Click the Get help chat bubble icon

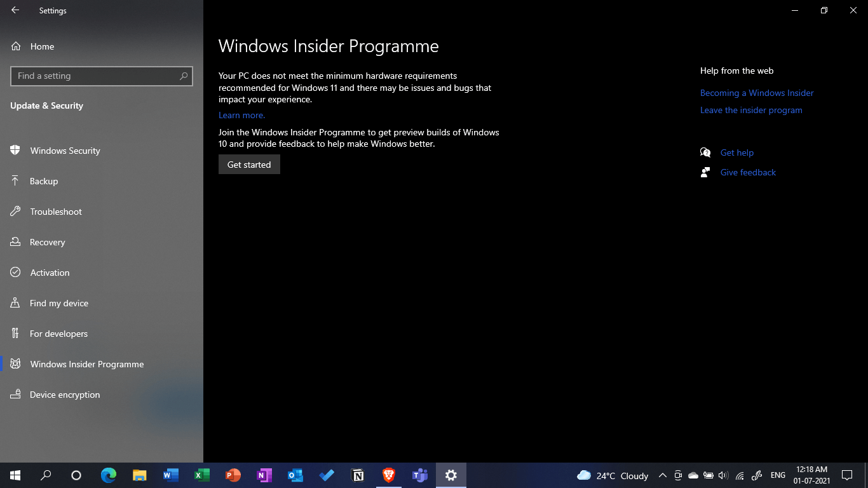[705, 152]
